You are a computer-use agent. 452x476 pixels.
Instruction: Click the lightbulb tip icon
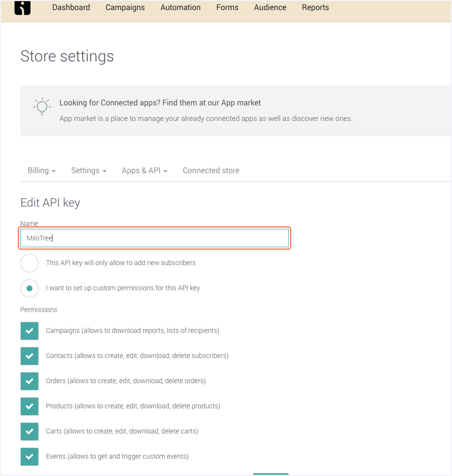[42, 107]
